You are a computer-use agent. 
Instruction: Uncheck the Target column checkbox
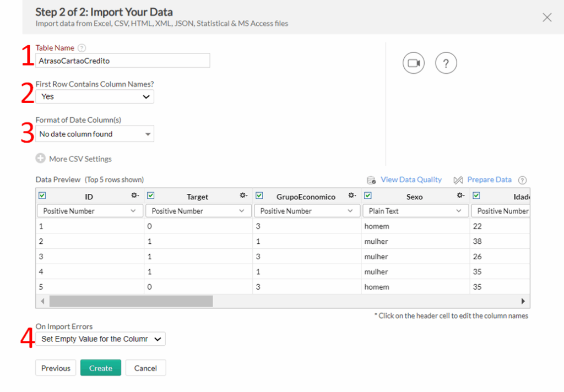pos(151,195)
